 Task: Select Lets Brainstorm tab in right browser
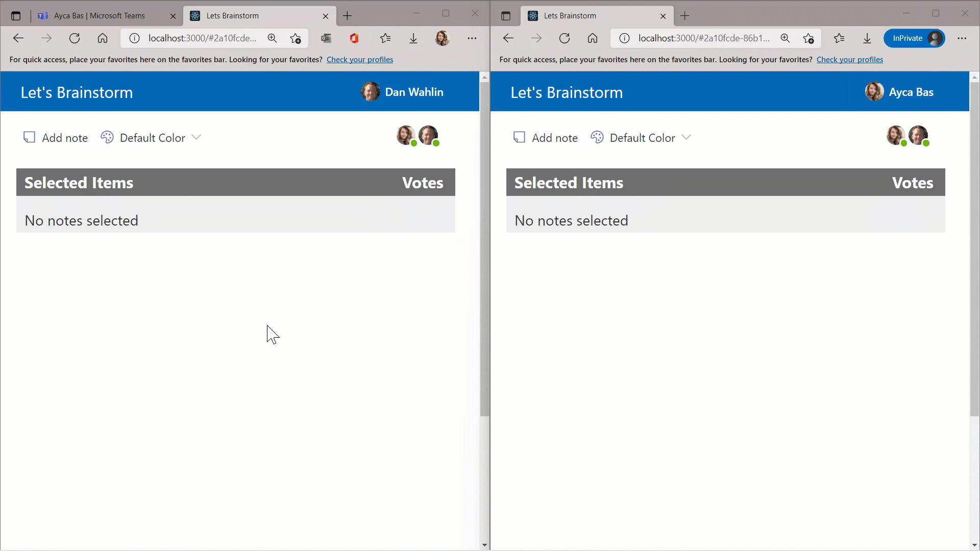point(570,16)
